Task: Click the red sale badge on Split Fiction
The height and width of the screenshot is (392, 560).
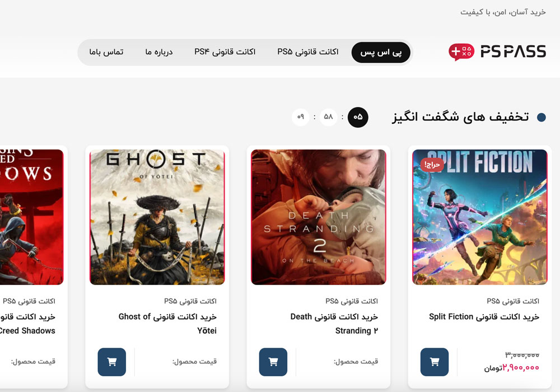Action: [x=432, y=165]
